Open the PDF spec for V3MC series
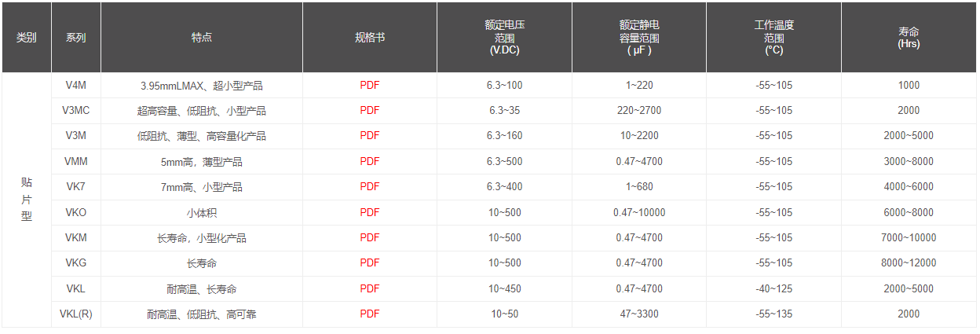Image resolution: width=980 pixels, height=334 pixels. [x=369, y=110]
